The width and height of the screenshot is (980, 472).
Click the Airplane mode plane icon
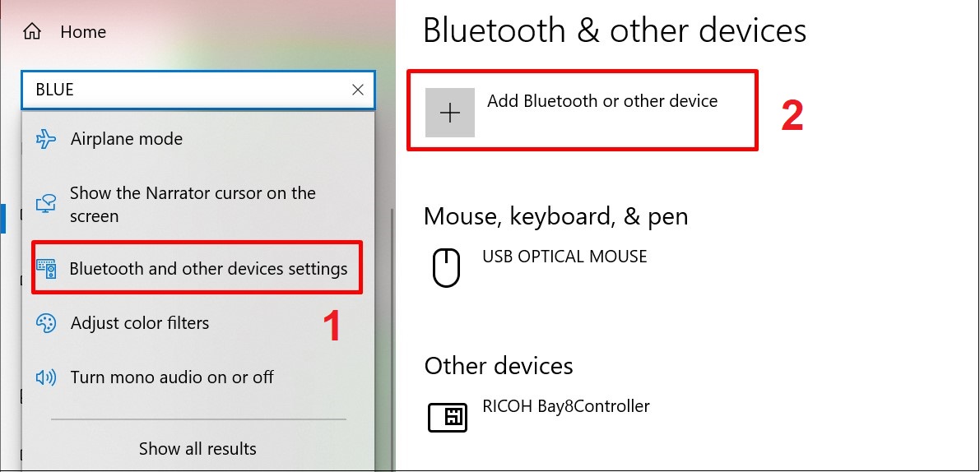45,139
